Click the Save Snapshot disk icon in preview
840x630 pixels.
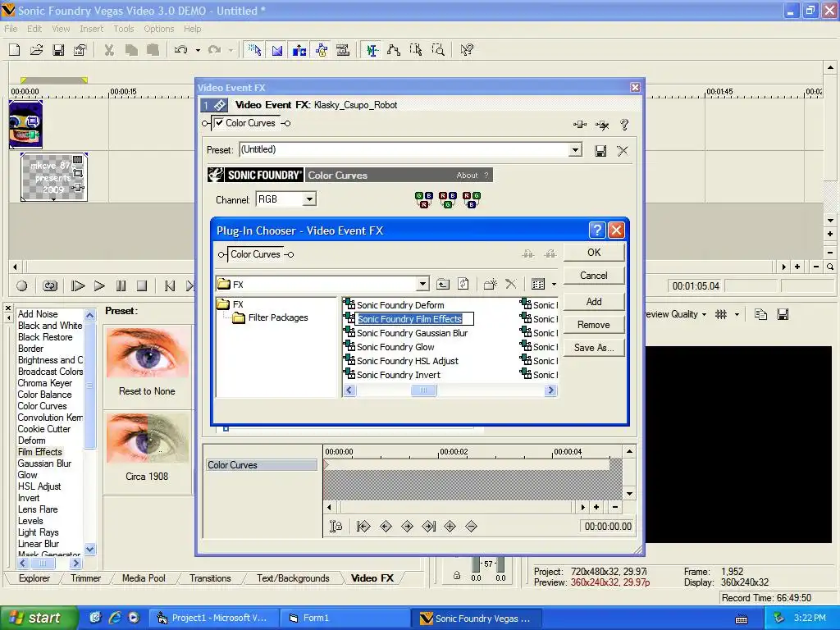click(783, 314)
